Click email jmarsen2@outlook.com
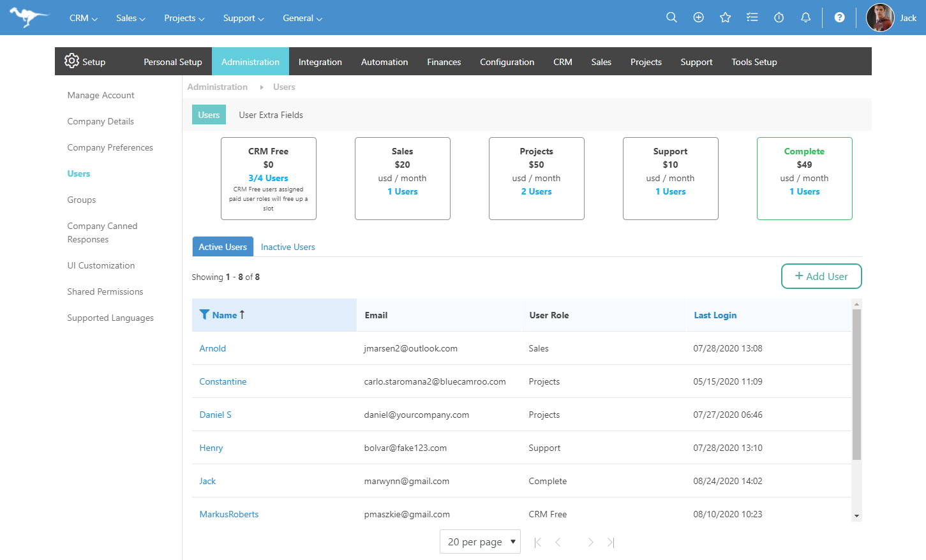This screenshot has width=926, height=560. click(410, 348)
